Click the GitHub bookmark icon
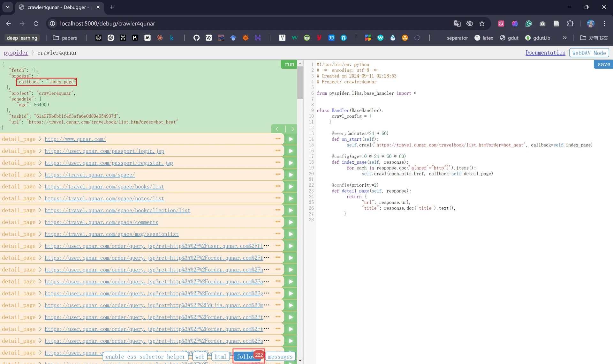Image resolution: width=613 pixels, height=364 pixels. point(196,38)
